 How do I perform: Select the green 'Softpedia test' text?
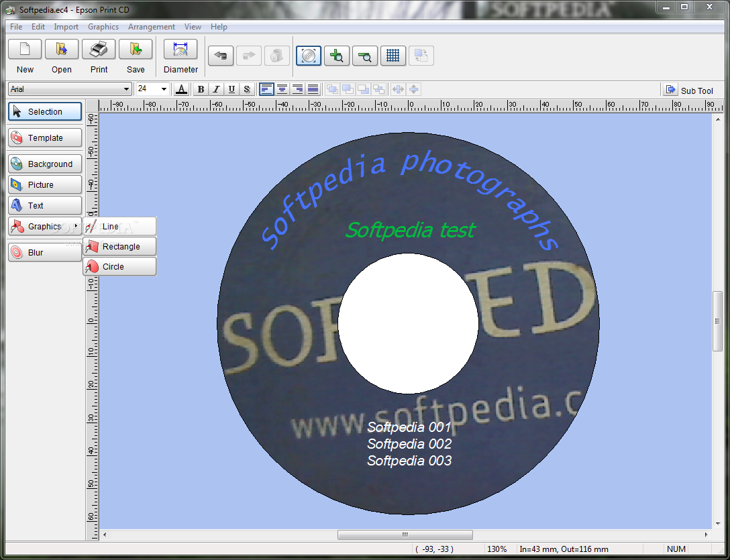pyautogui.click(x=410, y=230)
